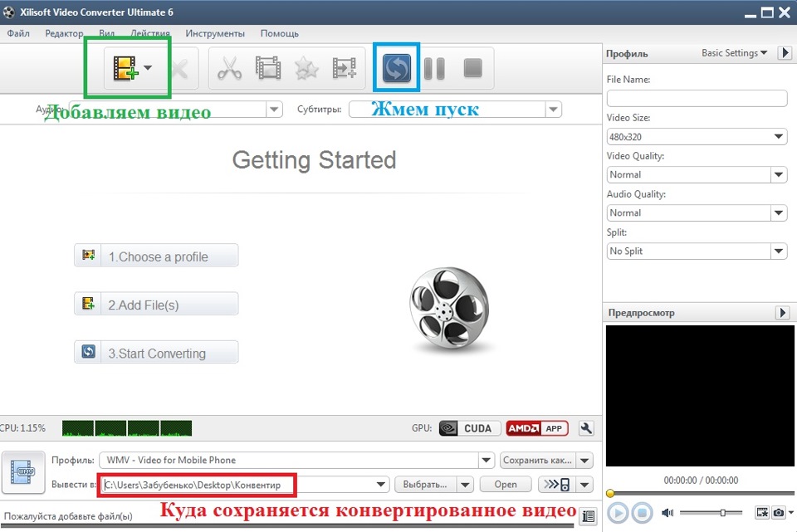Click the File Name input field

tap(697, 98)
